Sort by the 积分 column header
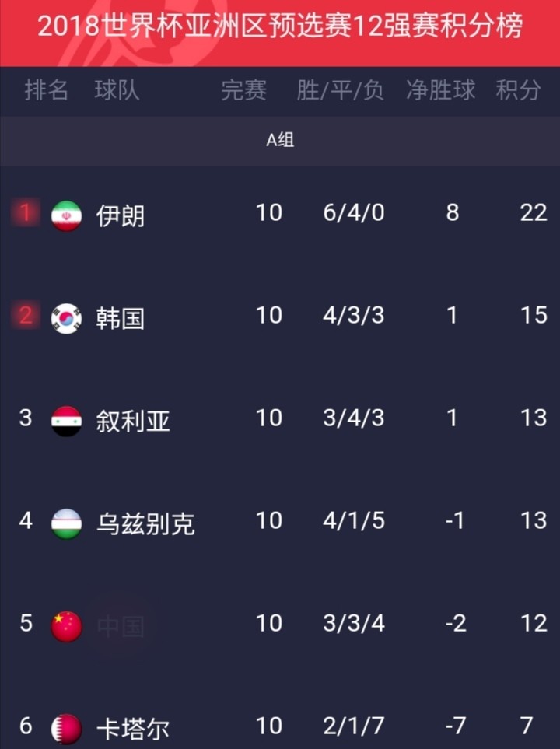560x749 pixels. tap(518, 90)
